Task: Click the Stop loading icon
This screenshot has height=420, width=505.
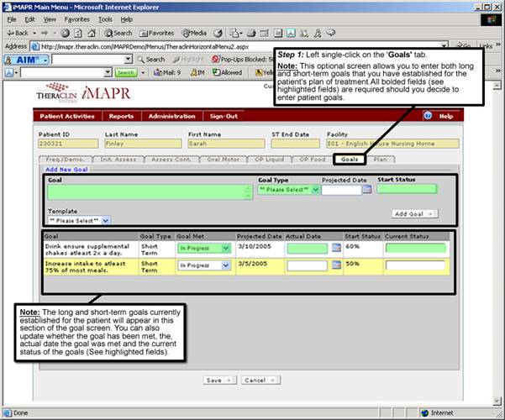Action: 66,33
